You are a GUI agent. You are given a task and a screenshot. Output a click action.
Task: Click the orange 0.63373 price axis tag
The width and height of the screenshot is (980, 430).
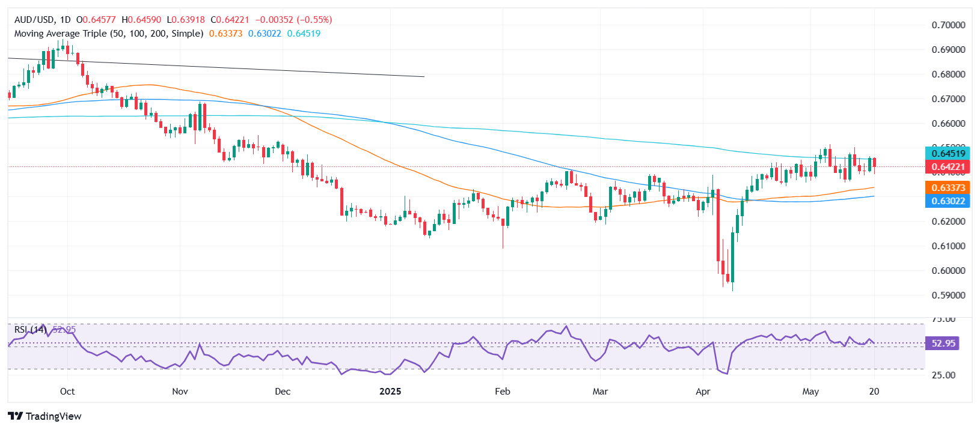948,188
